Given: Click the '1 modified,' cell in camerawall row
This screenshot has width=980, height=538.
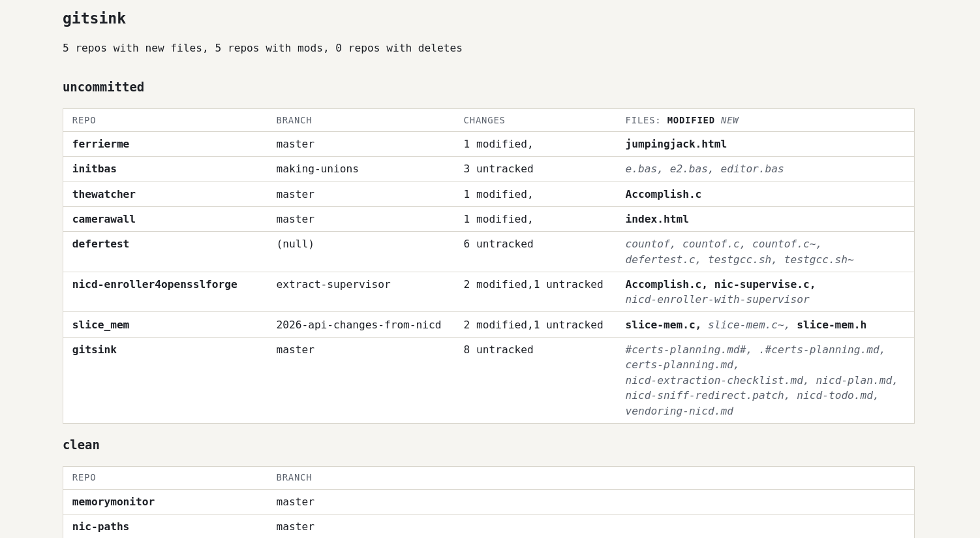Looking at the screenshot, I should click(498, 219).
